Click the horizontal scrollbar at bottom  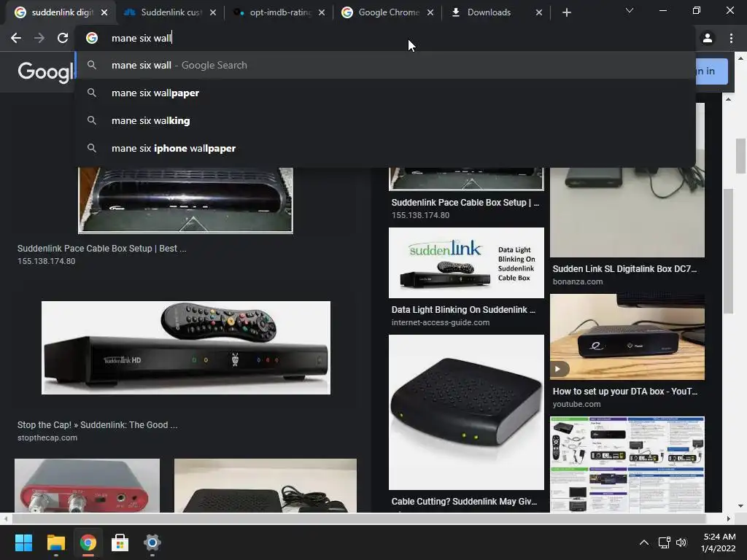[x=357, y=518]
